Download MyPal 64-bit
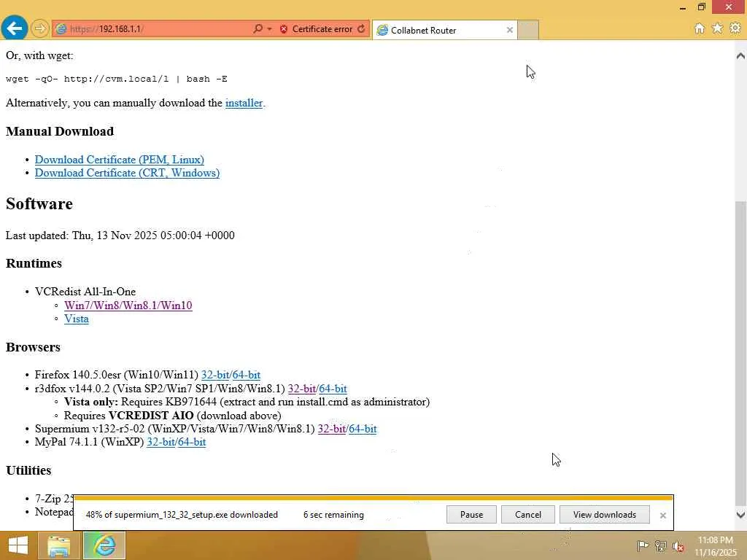The height and width of the screenshot is (560, 747). pos(192,442)
